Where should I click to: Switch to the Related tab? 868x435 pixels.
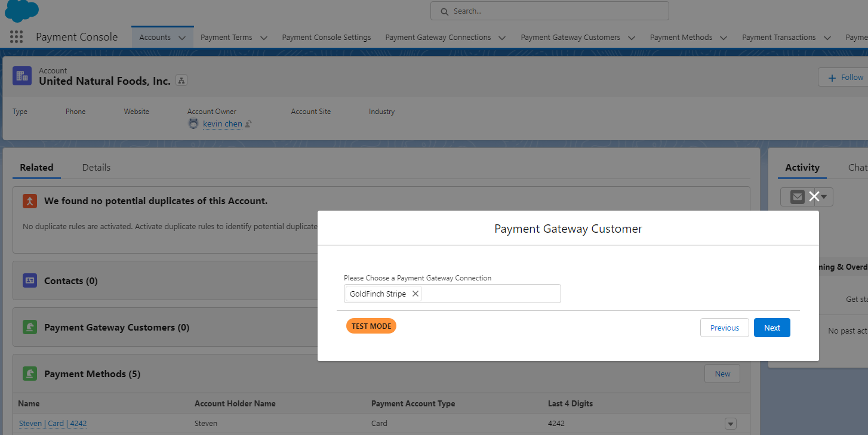pos(36,168)
